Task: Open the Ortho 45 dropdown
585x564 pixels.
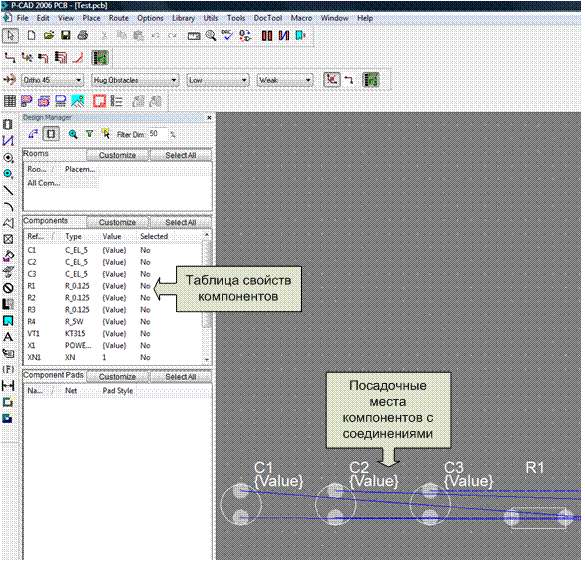Action: point(52,80)
